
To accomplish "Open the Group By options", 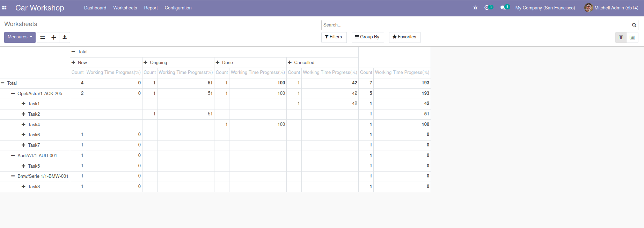I will coord(367,37).
